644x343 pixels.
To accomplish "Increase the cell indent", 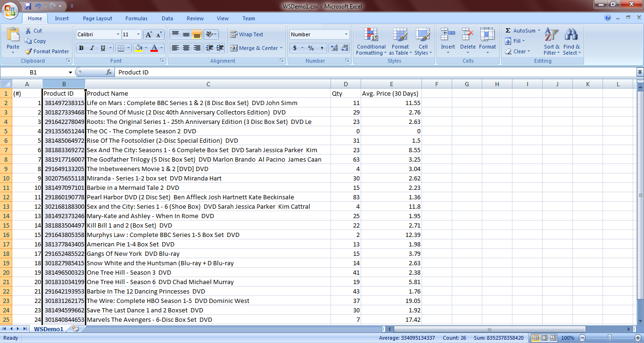I will 220,48.
